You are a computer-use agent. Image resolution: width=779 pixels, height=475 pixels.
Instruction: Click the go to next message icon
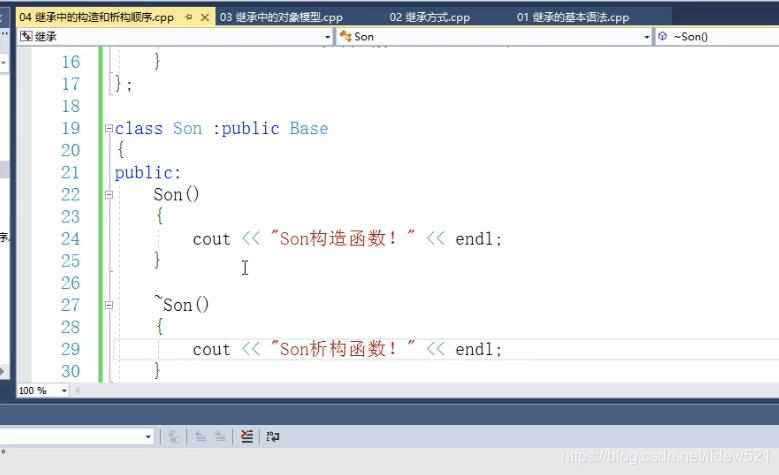pyautogui.click(x=220, y=437)
